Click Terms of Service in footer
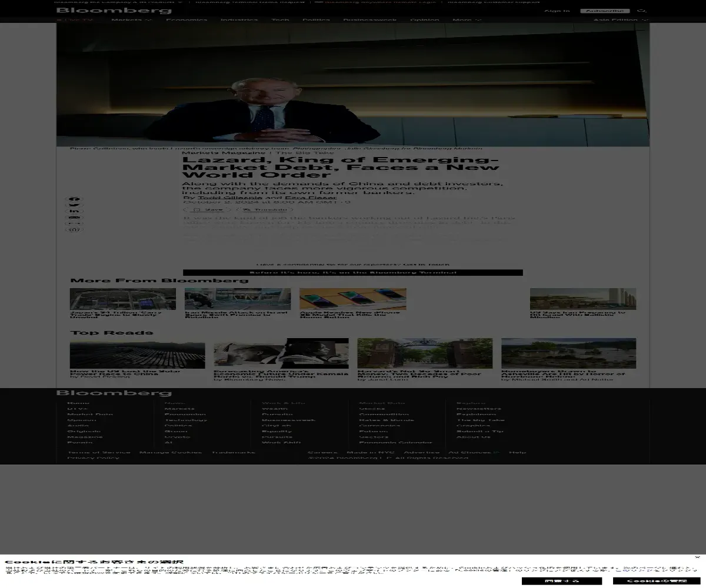This screenshot has height=588, width=706. [x=99, y=452]
